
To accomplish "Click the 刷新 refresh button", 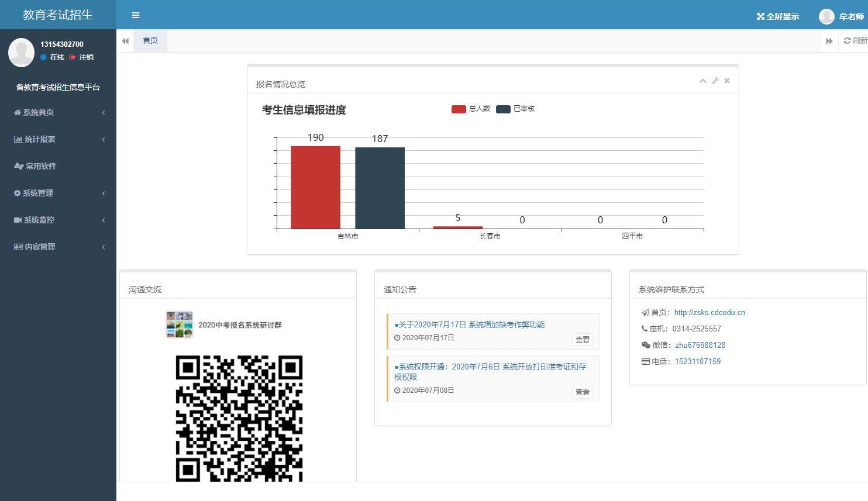I will coord(855,41).
